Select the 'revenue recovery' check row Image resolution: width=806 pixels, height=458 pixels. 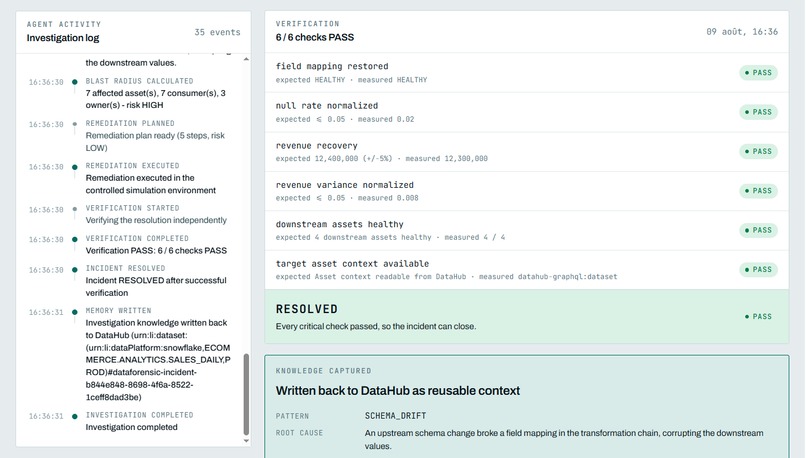527,152
